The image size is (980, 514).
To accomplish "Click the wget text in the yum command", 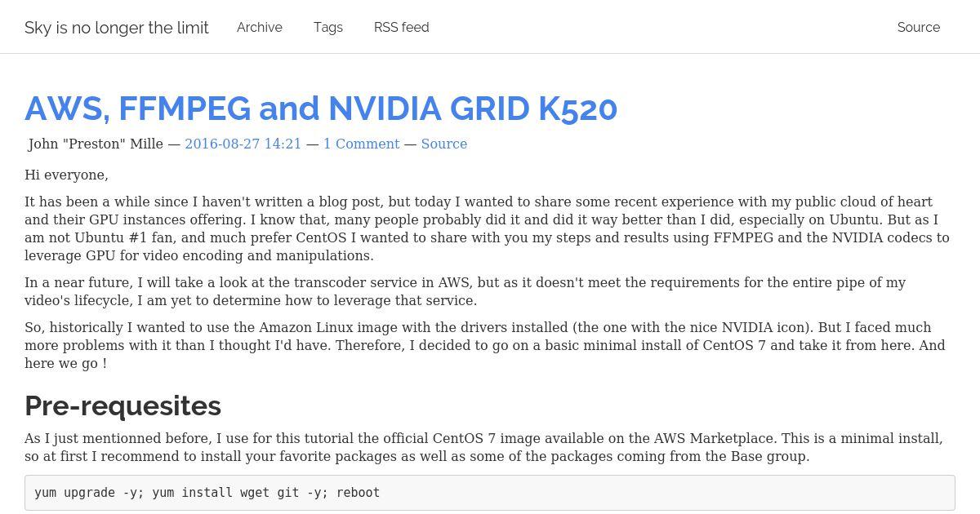I will coord(228,493).
